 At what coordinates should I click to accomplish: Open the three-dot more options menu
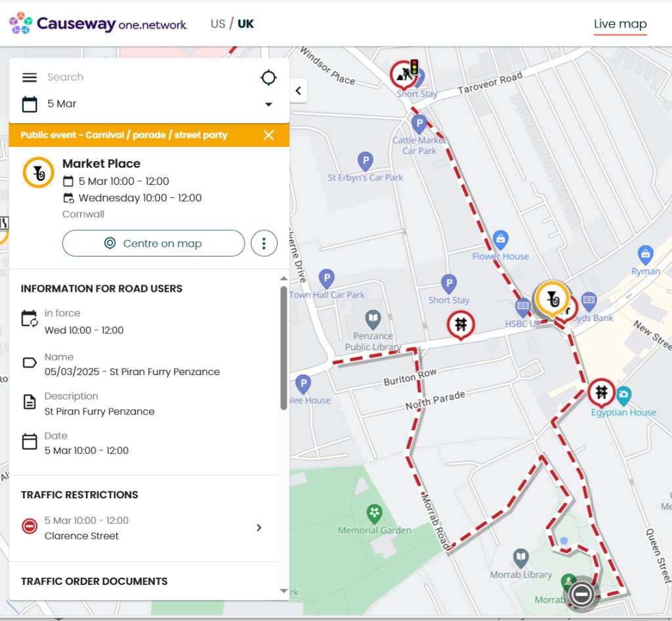tap(264, 243)
